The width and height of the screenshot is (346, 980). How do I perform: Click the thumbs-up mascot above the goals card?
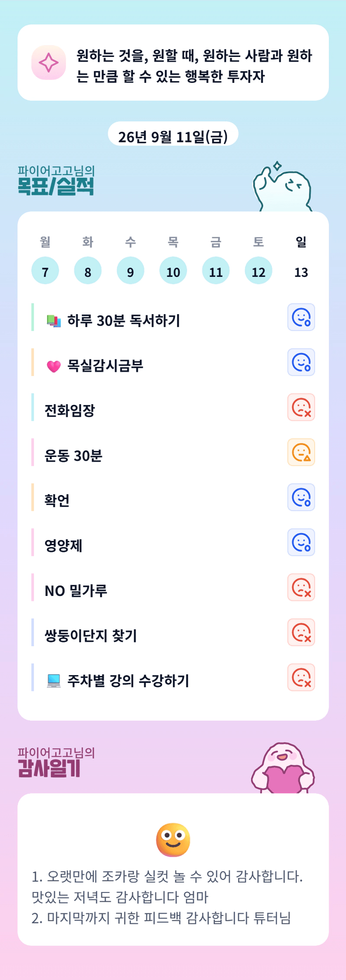pyautogui.click(x=282, y=187)
